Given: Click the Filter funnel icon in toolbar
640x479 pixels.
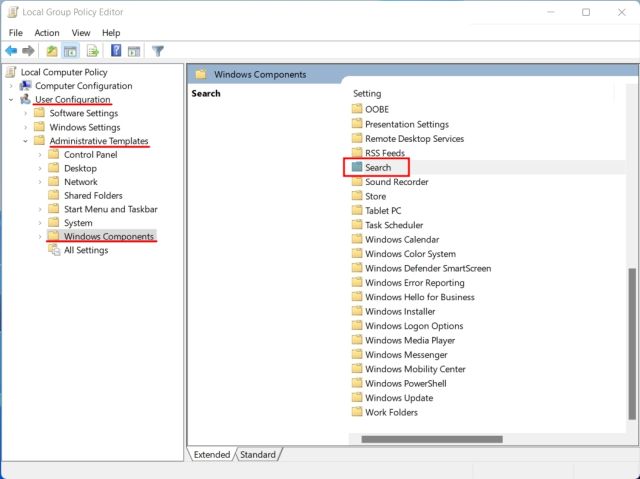Looking at the screenshot, I should click(x=158, y=51).
